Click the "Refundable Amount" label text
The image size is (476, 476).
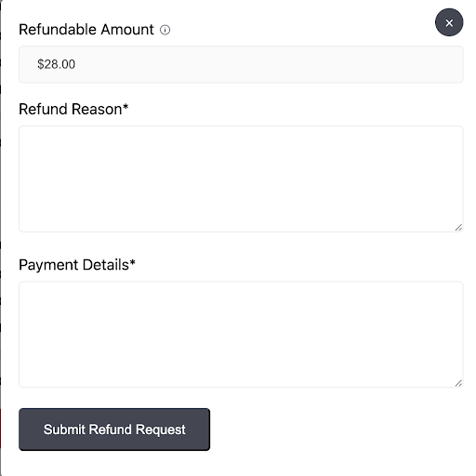tap(86, 30)
